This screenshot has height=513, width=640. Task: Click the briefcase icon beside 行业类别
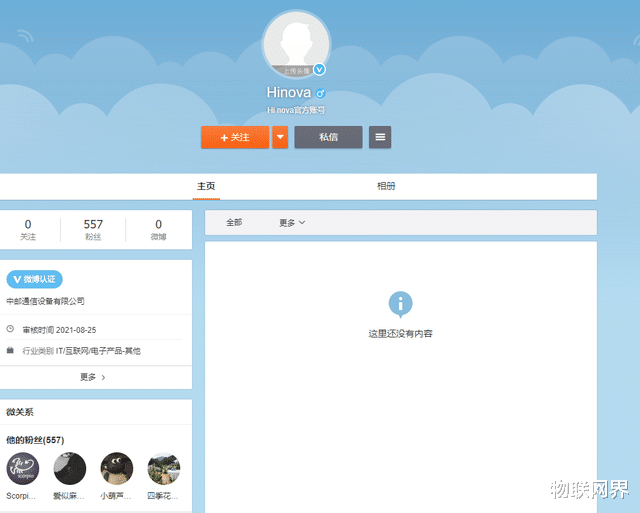click(x=10, y=350)
